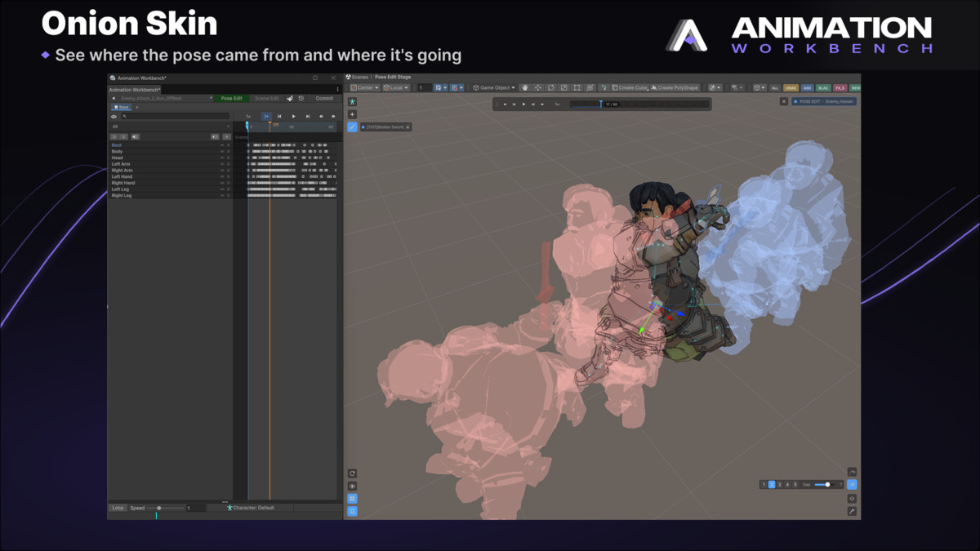Click the bone search input field
Screen dimensions: 980x551
[176, 116]
